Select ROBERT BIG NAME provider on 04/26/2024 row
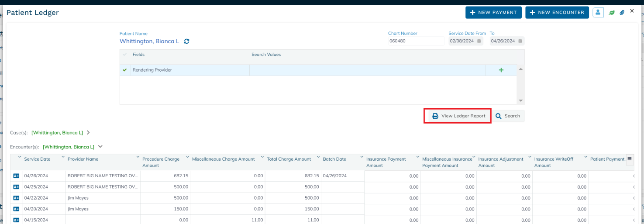Screen dimensions: 644x224 103,176
